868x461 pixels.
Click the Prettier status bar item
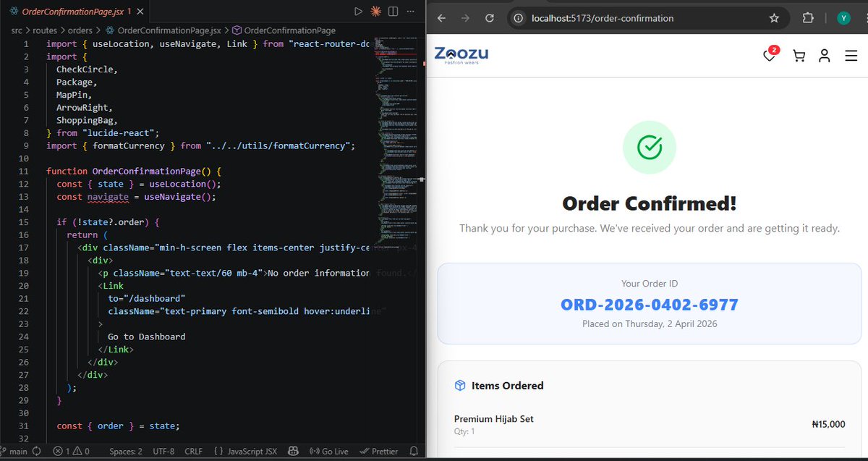(379, 452)
